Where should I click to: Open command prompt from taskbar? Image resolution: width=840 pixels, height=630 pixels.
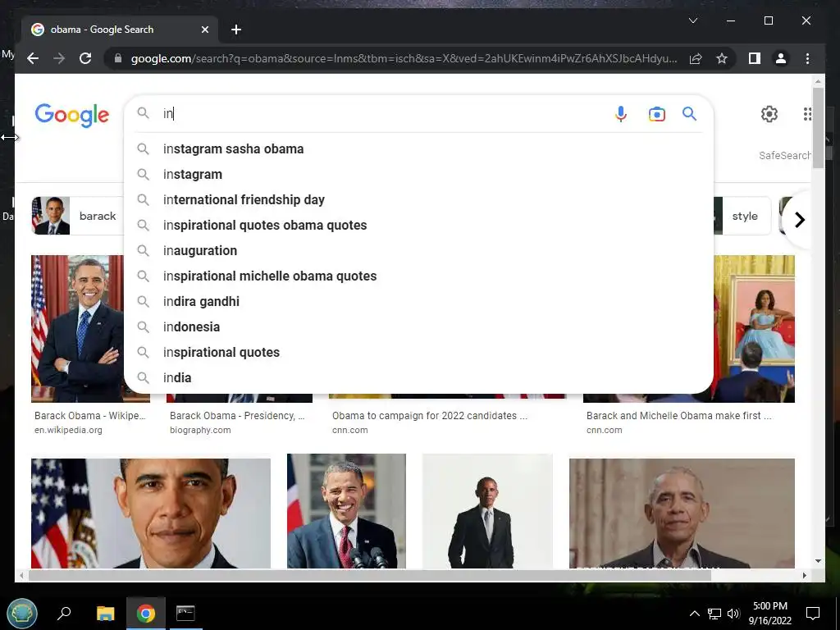[x=185, y=613]
